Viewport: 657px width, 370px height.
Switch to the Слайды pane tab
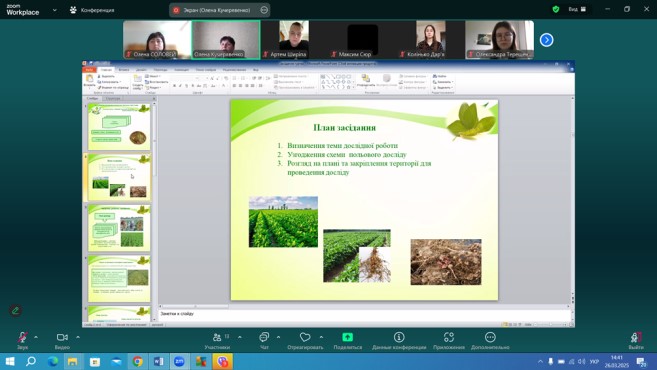(x=92, y=98)
